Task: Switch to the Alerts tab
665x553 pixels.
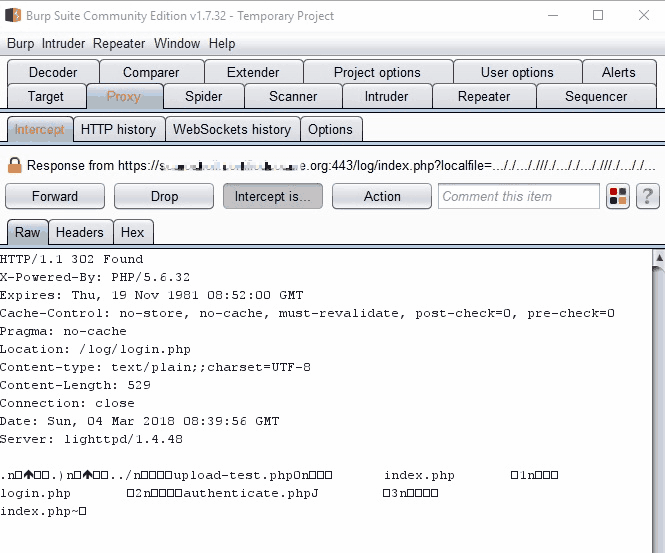Action: [619, 72]
